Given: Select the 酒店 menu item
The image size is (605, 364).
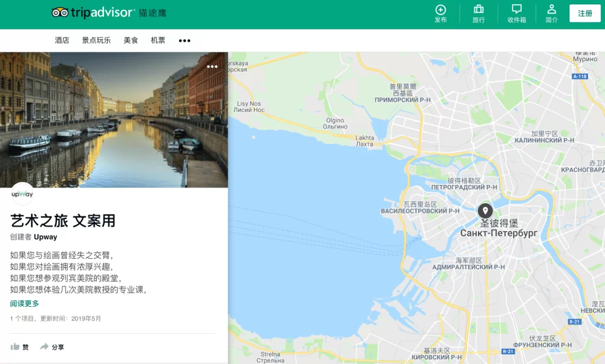Looking at the screenshot, I should (x=62, y=40).
